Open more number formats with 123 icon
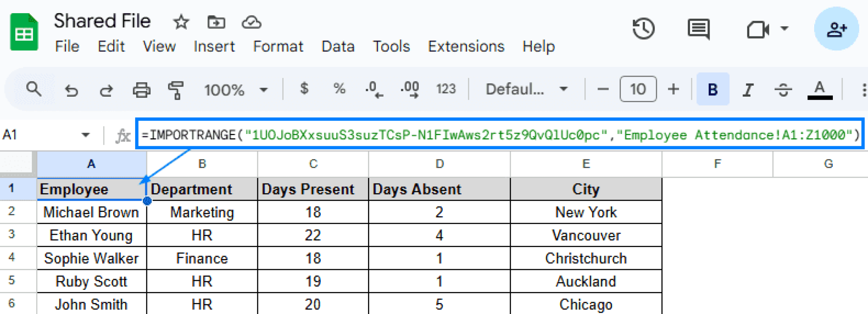 [446, 89]
